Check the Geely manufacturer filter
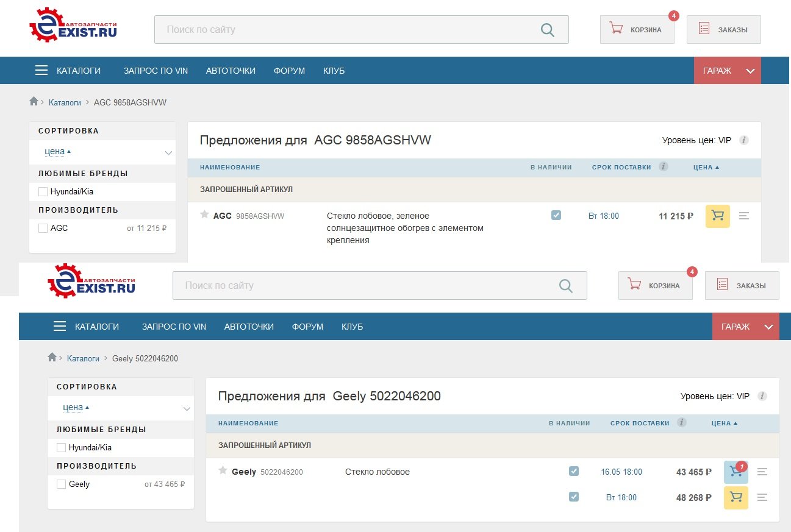This screenshot has width=791, height=532. [61, 484]
